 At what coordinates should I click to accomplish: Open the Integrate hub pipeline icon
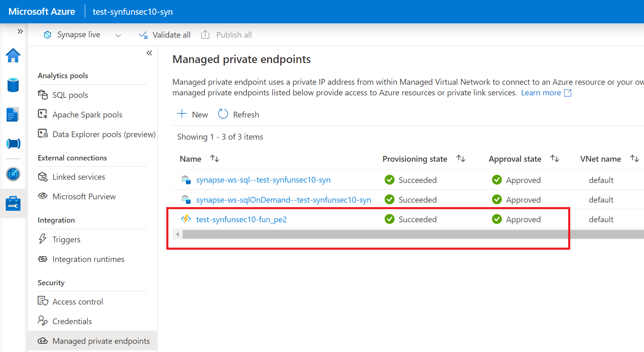[13, 144]
